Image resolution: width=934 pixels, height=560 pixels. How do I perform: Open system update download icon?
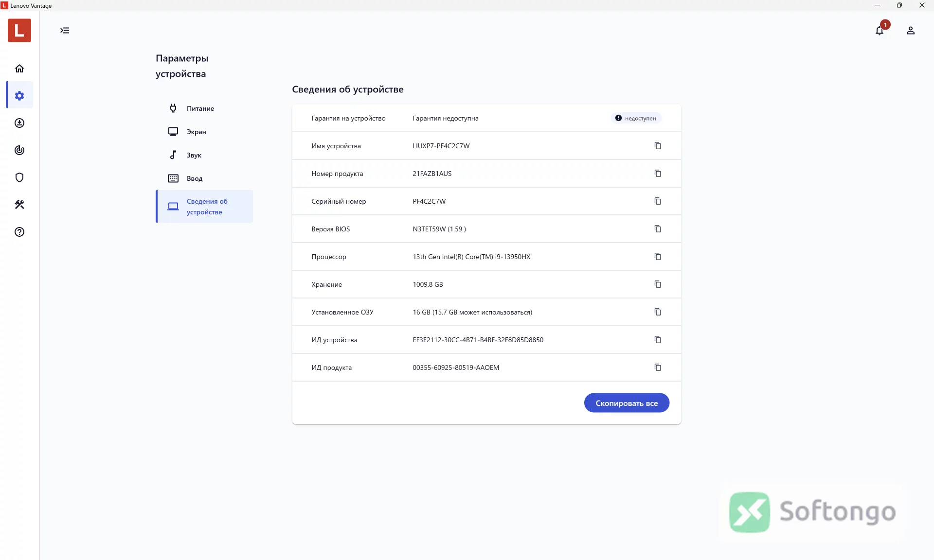tap(19, 123)
